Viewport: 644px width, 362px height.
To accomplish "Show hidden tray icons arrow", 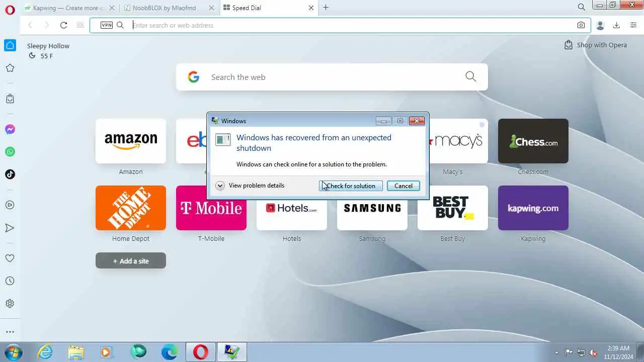I will pos(556,352).
